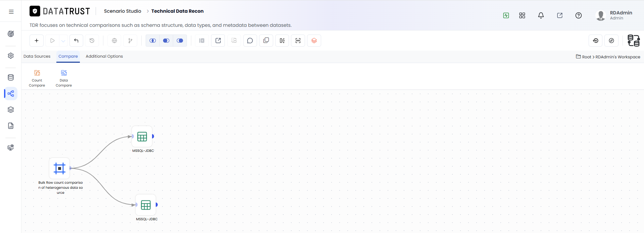The height and width of the screenshot is (233, 644).
Task: Click output port of upper MSSQL-JDBC node
Action: coord(153,136)
